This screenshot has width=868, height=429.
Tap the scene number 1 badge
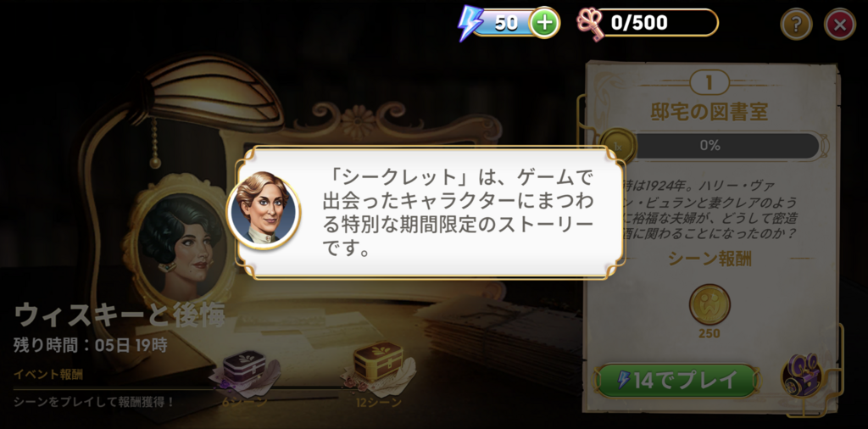point(709,82)
